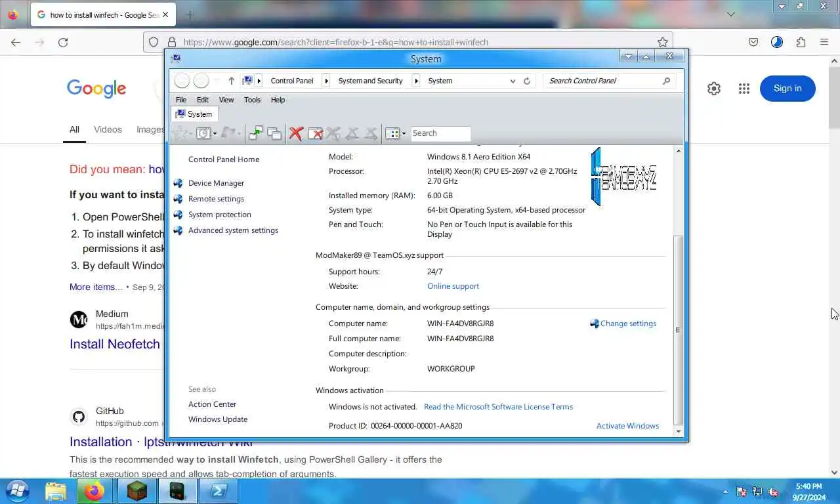
Task: Open the Google apps grid in Firefox
Action: (x=744, y=89)
